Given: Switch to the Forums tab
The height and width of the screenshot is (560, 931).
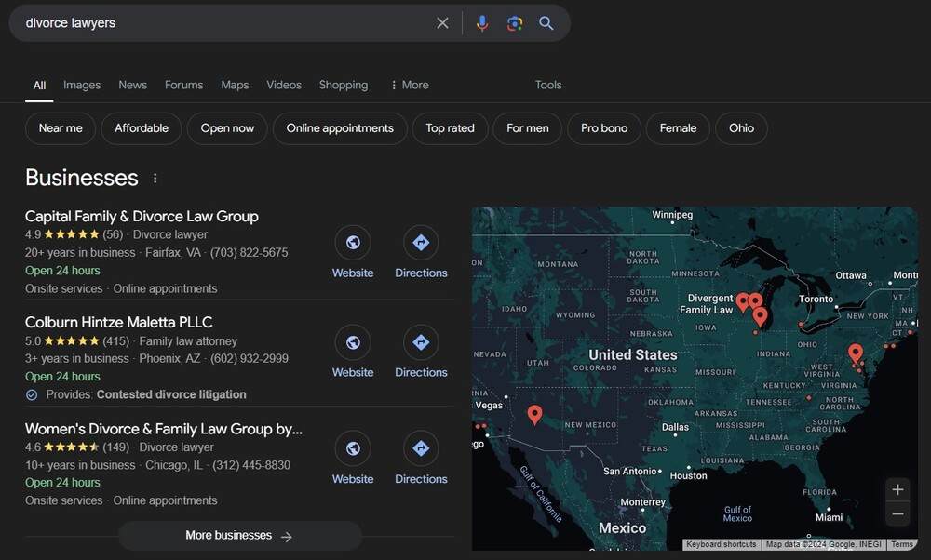Looking at the screenshot, I should click(x=183, y=85).
